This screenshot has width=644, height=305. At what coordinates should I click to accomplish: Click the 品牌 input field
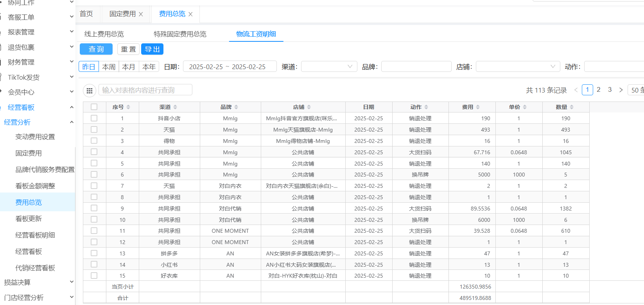point(416,67)
